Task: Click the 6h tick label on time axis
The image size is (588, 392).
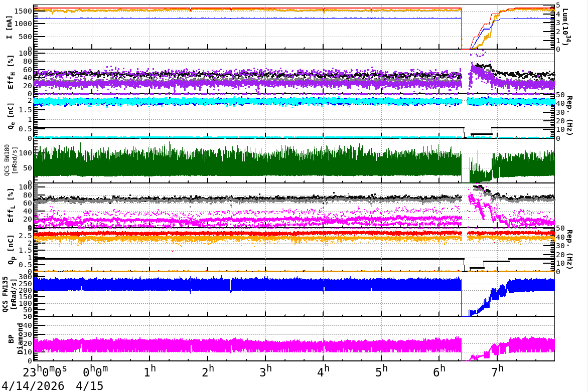Action: point(439,371)
